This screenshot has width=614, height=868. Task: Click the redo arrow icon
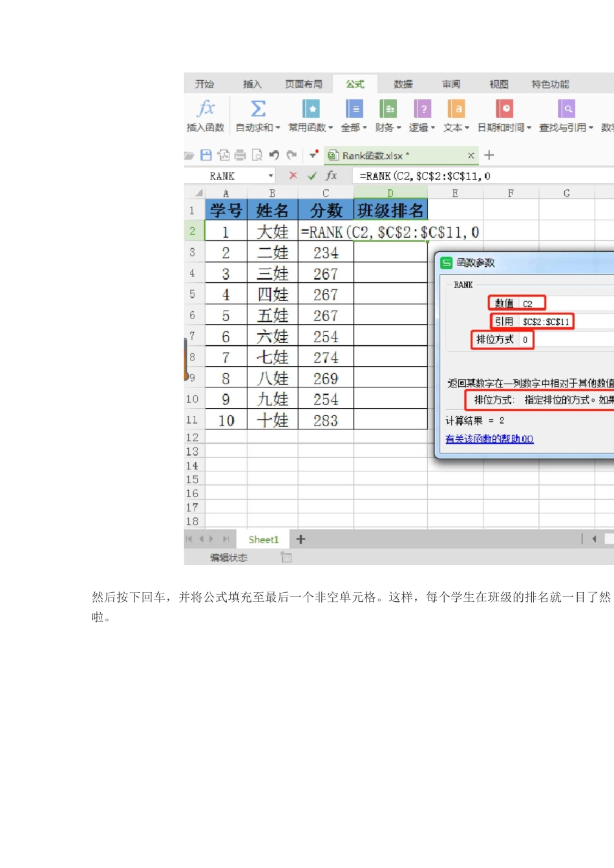[x=291, y=155]
